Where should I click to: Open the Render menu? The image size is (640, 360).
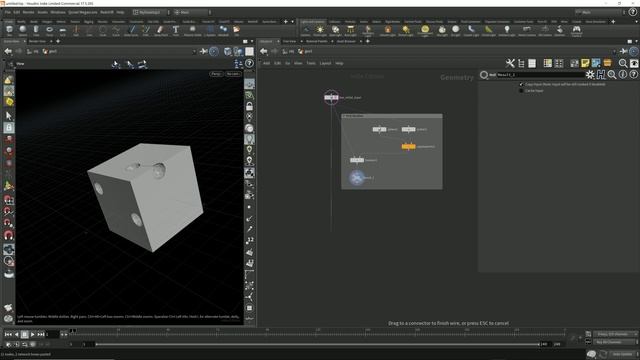pyautogui.click(x=29, y=12)
